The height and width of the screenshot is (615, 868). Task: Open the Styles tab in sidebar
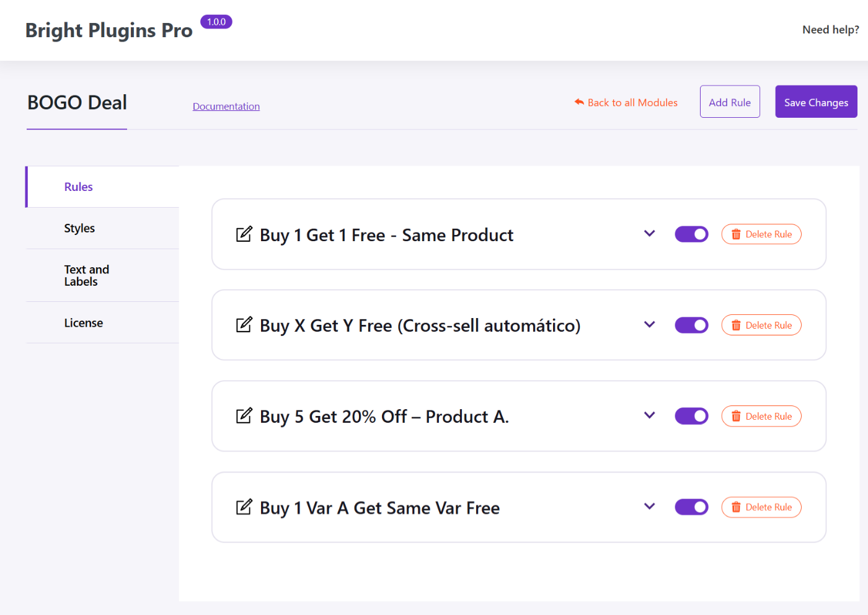tap(79, 228)
